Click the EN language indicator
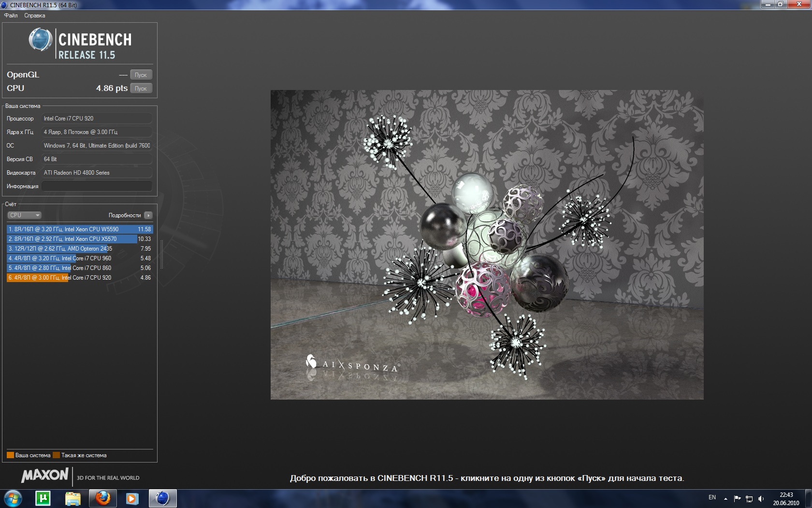 tap(712, 497)
